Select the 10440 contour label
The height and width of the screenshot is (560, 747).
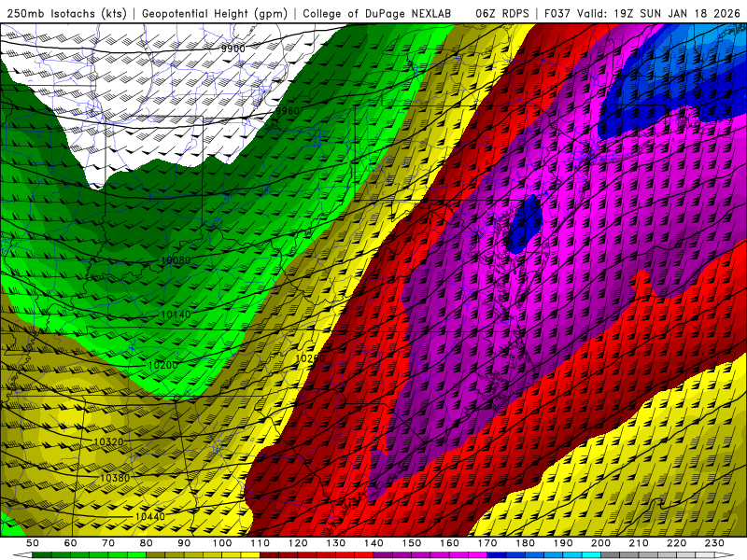coord(150,517)
